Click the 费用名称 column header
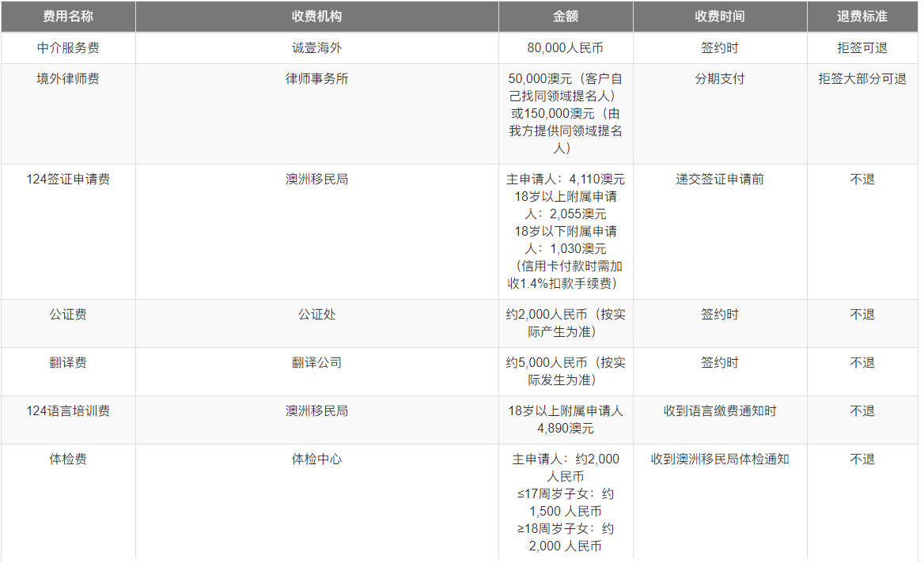The height and width of the screenshot is (567, 924). (68, 17)
